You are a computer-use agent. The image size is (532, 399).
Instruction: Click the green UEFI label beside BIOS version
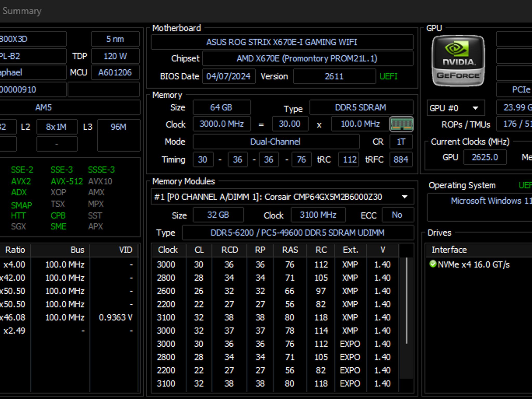tap(389, 76)
